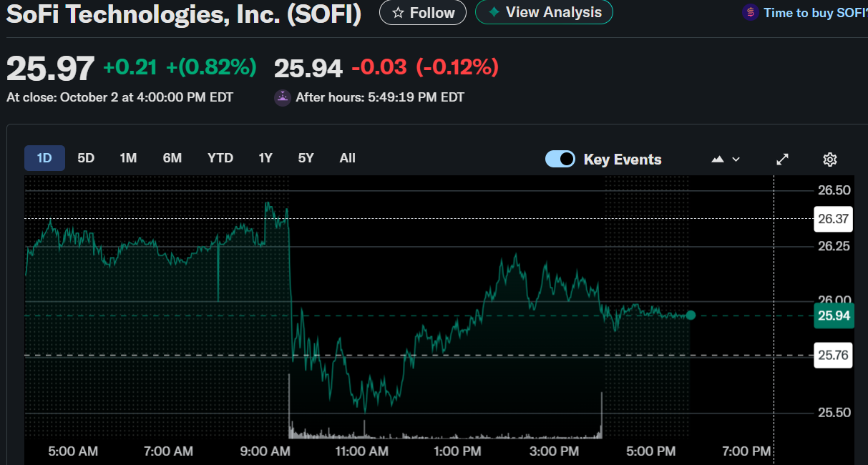Viewport: 868px width, 465px height.
Task: Switch to the 5D range
Action: tap(86, 158)
